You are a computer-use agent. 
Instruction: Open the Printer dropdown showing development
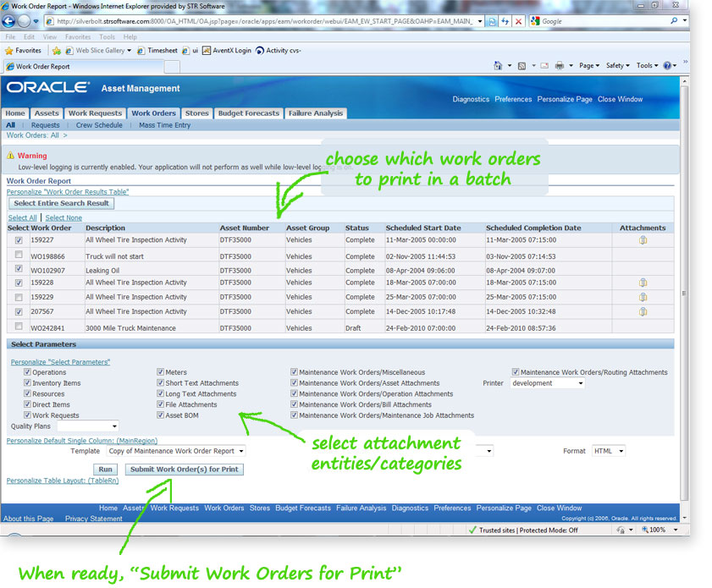coord(547,383)
